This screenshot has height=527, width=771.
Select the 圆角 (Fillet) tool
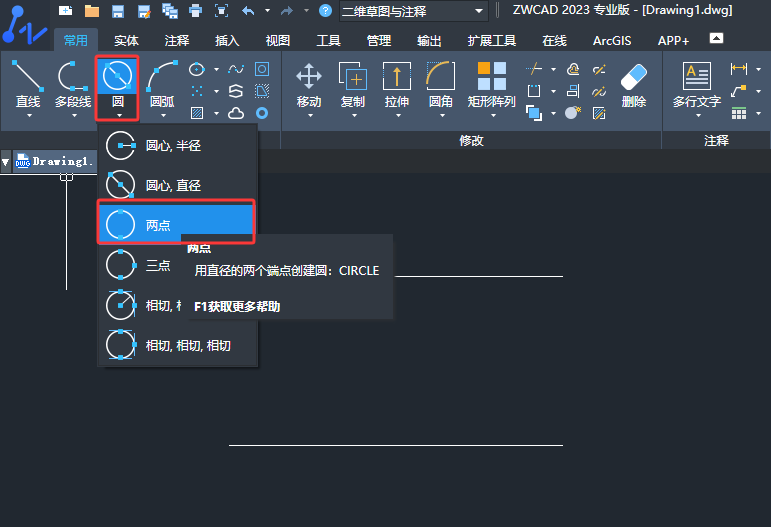pyautogui.click(x=441, y=84)
